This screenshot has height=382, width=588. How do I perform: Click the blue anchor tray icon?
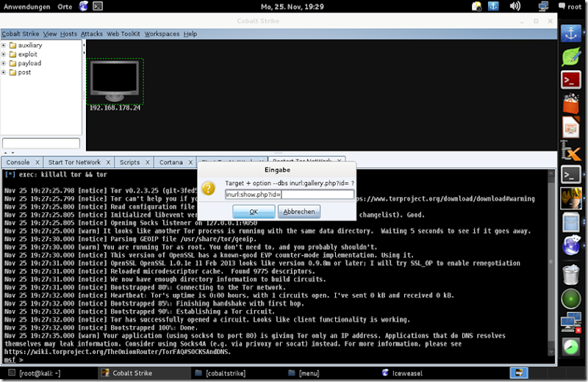pos(493,6)
